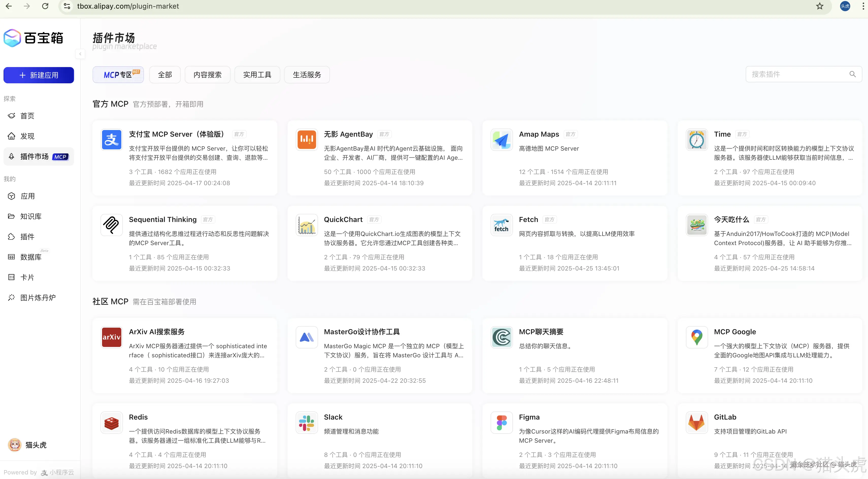Open the 知识库 section
868x479 pixels.
[30, 216]
